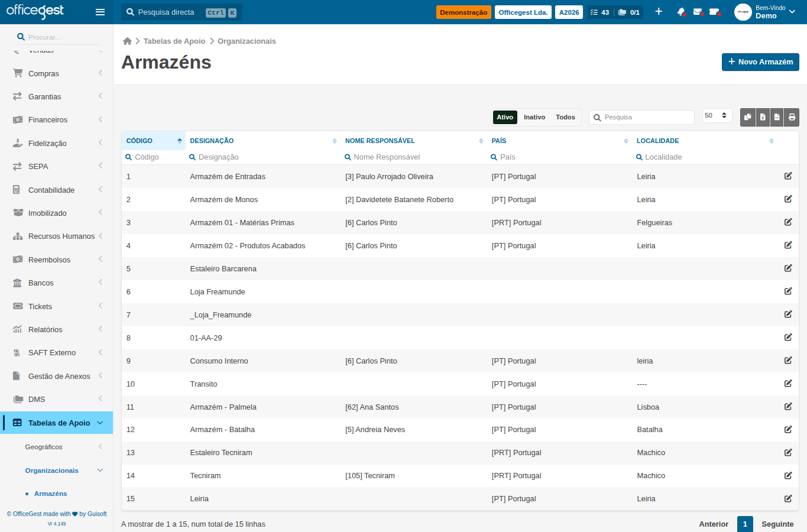The width and height of the screenshot is (807, 532).
Task: Edit row Estaleiro Barcarena
Action: 788,268
